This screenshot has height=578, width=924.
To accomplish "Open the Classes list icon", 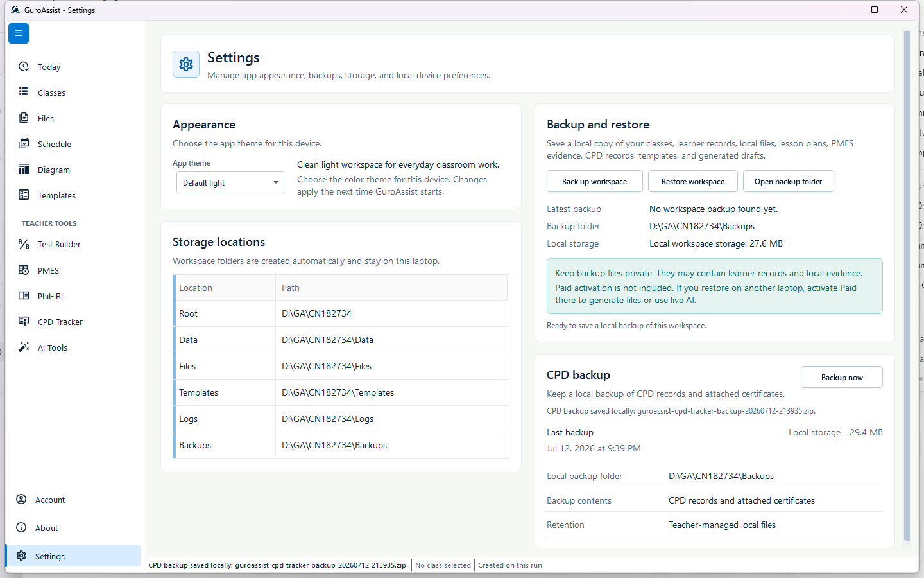I will (x=24, y=92).
